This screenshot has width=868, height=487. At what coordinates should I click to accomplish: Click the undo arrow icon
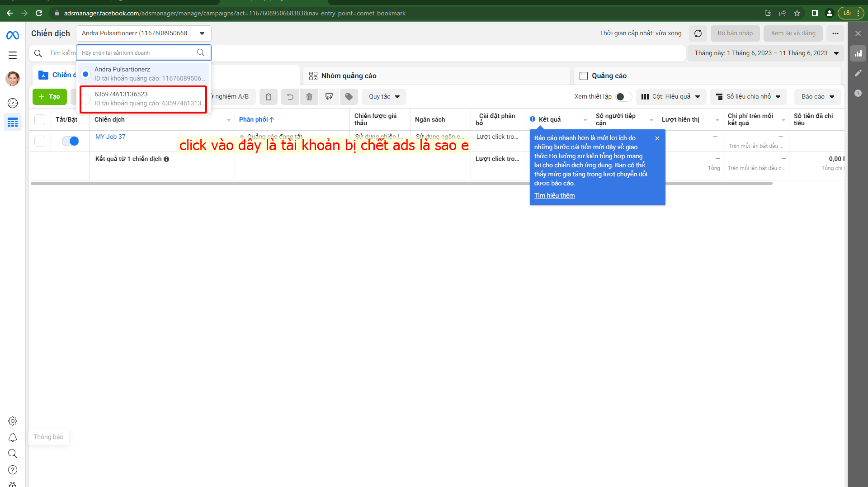click(x=290, y=97)
